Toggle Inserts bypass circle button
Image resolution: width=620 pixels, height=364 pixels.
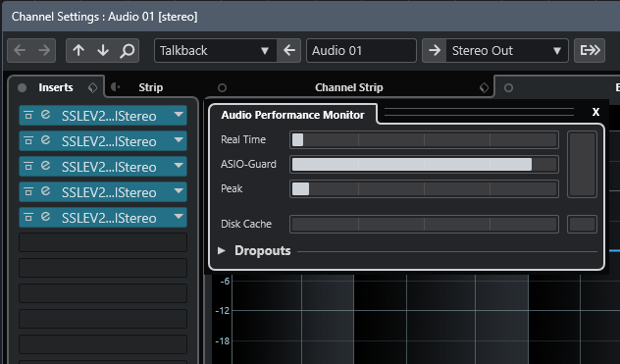23,87
